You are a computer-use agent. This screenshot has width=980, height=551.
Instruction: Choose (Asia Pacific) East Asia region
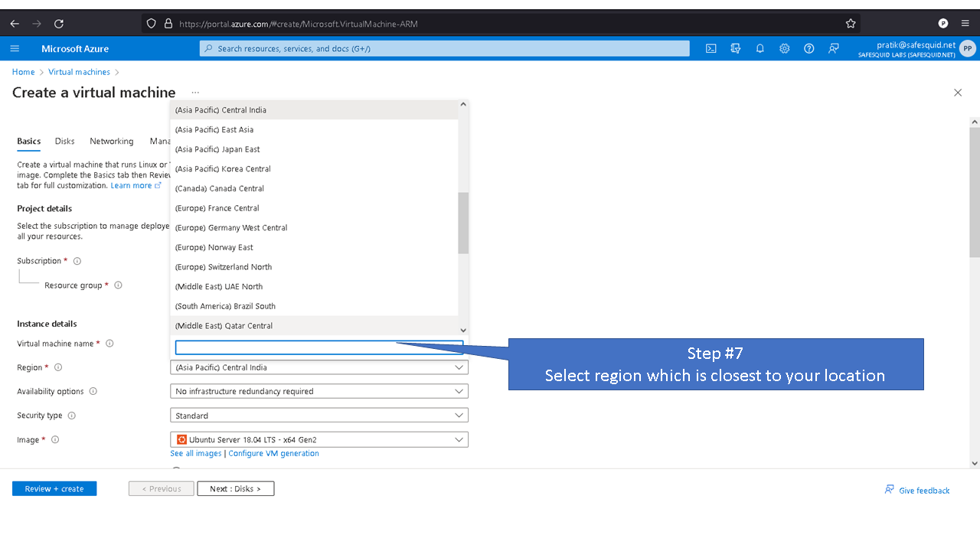pyautogui.click(x=314, y=129)
